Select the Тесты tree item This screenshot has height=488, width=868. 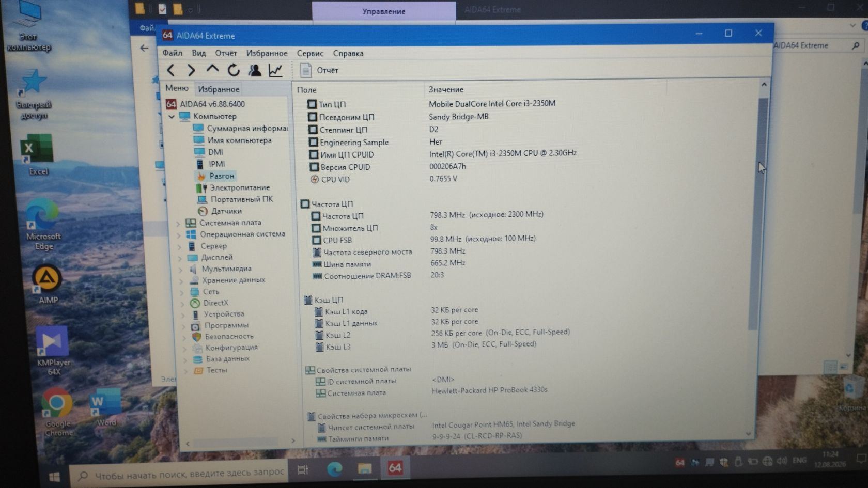click(210, 370)
